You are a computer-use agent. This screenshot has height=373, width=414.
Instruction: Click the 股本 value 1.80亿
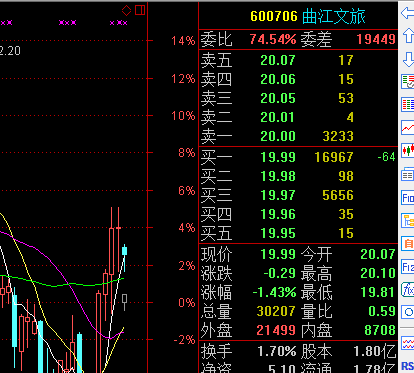tap(375, 351)
